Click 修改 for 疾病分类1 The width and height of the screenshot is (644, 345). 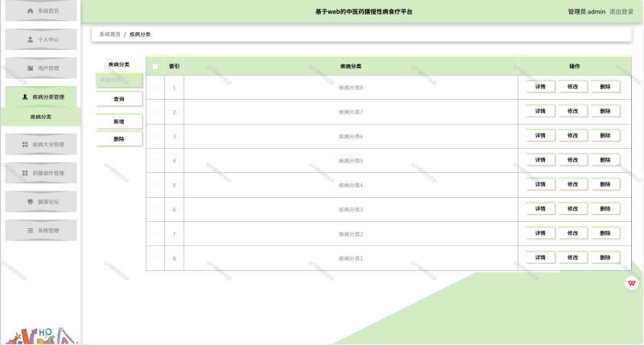click(572, 257)
